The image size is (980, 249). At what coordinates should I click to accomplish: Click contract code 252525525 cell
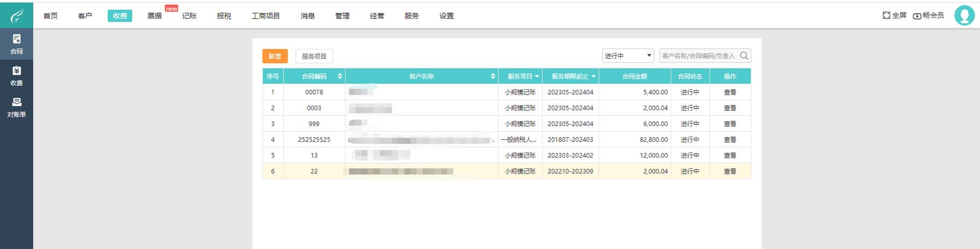(314, 139)
